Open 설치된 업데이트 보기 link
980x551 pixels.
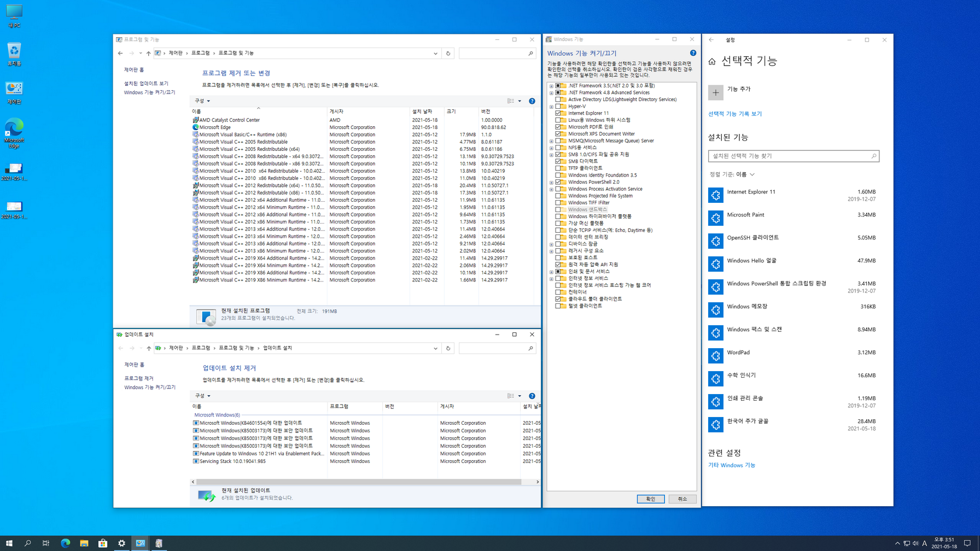point(146,84)
